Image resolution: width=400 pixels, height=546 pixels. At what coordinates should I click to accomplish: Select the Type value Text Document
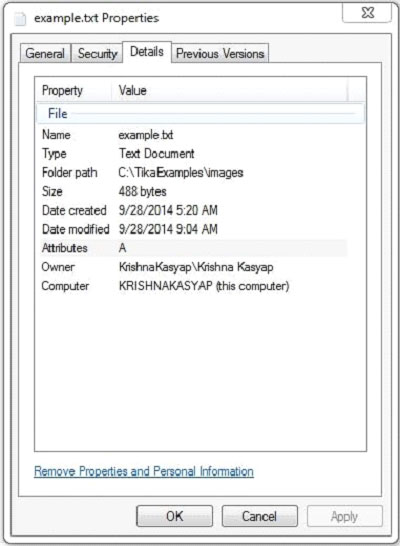point(157,154)
